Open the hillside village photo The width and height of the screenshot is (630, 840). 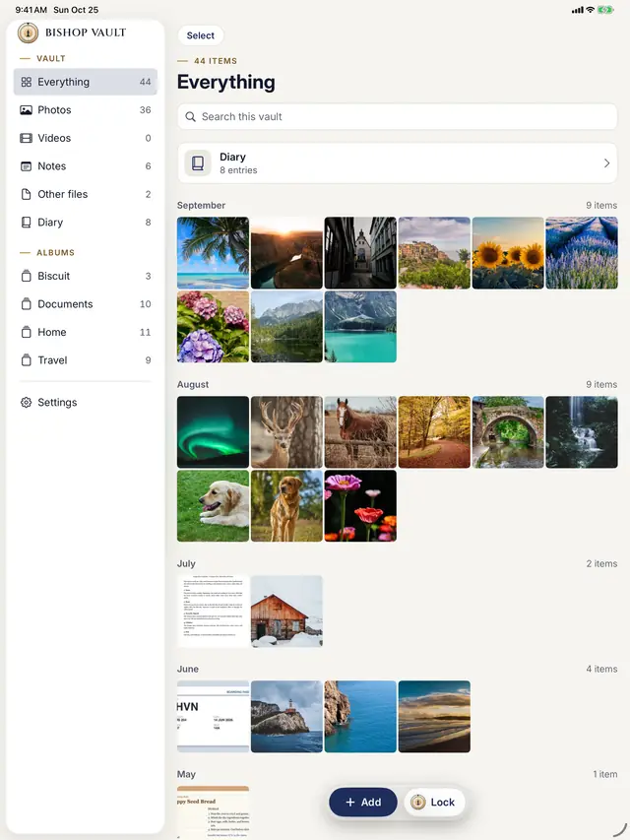click(x=434, y=253)
